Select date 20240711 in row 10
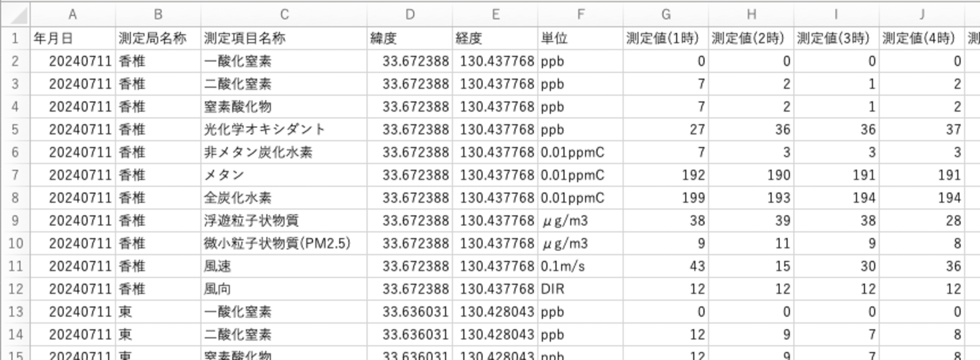The height and width of the screenshot is (360, 980). (x=73, y=243)
